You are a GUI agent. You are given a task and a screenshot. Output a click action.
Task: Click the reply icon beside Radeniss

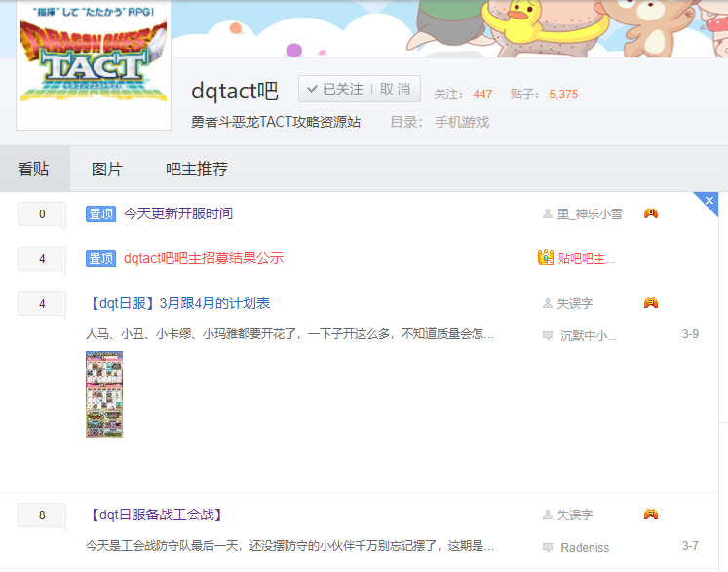[x=548, y=547]
